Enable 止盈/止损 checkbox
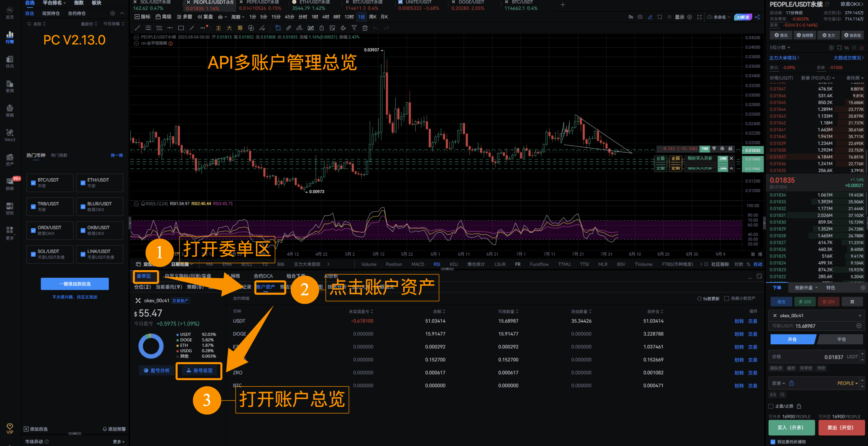Image resolution: width=868 pixels, height=446 pixels. 771,406
